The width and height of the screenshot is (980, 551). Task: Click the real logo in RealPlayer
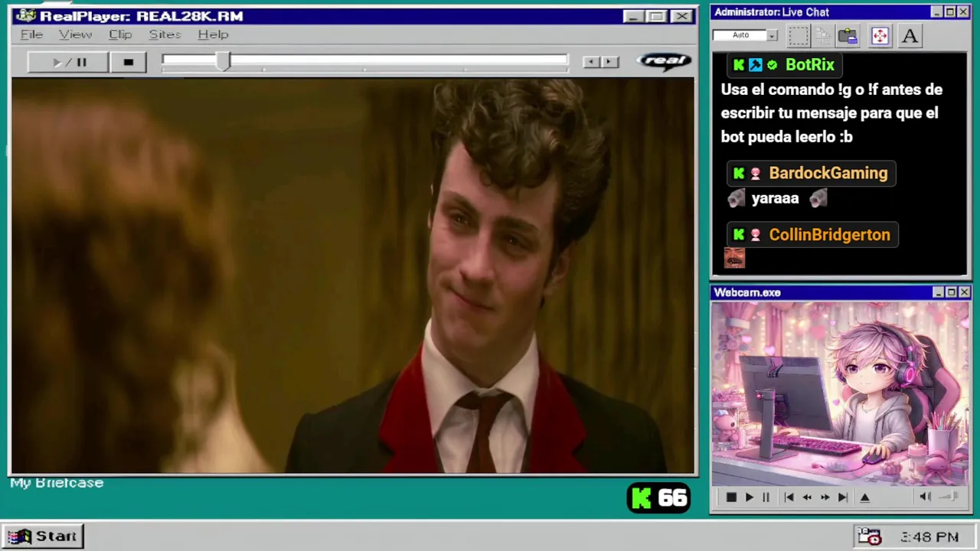pyautogui.click(x=664, y=61)
